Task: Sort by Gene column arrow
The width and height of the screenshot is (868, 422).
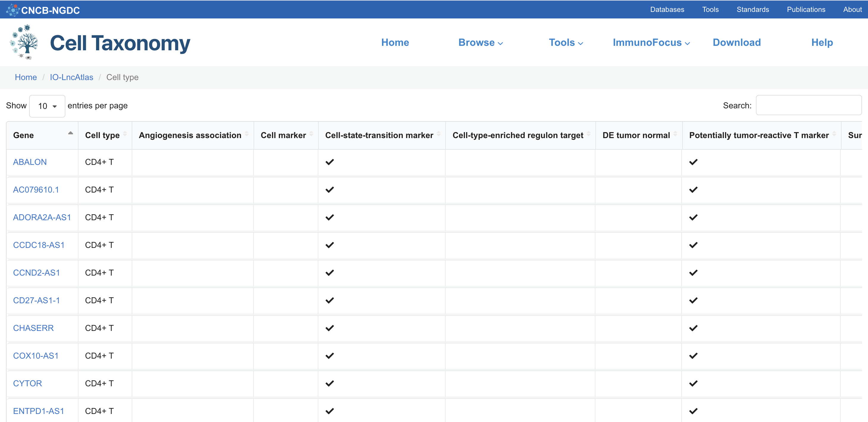Action: (x=70, y=133)
